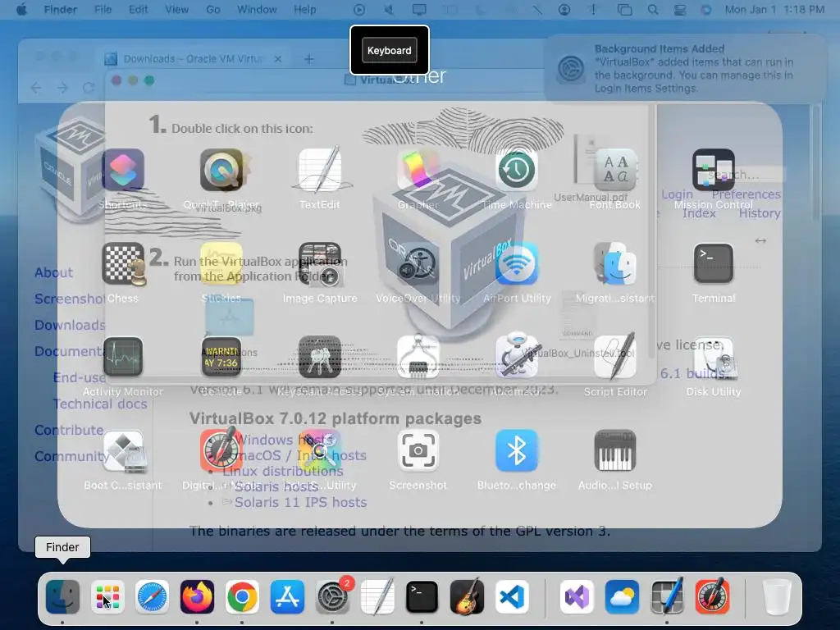Open Visual Studio Code from the Dock
This screenshot has width=840, height=630.
(512, 596)
